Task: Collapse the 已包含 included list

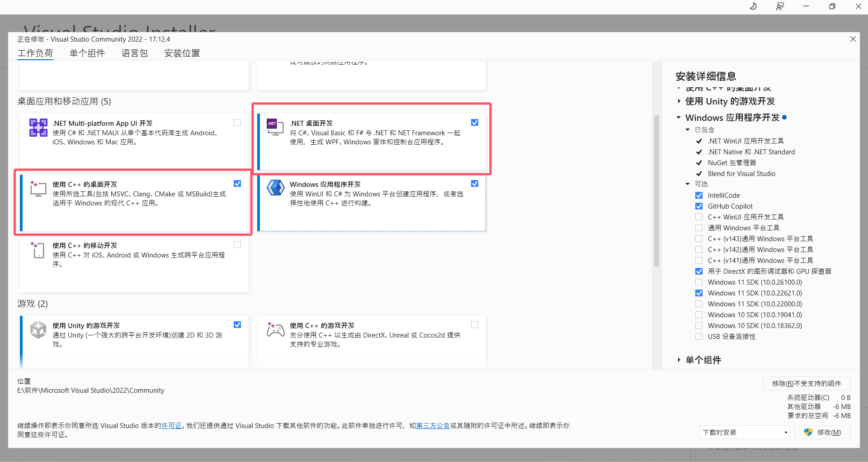Action: 688,130
